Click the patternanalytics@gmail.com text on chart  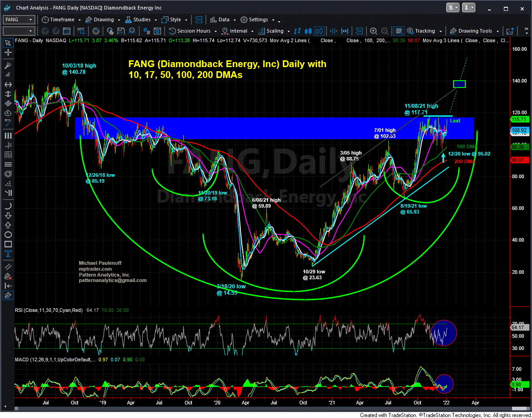[112, 281]
